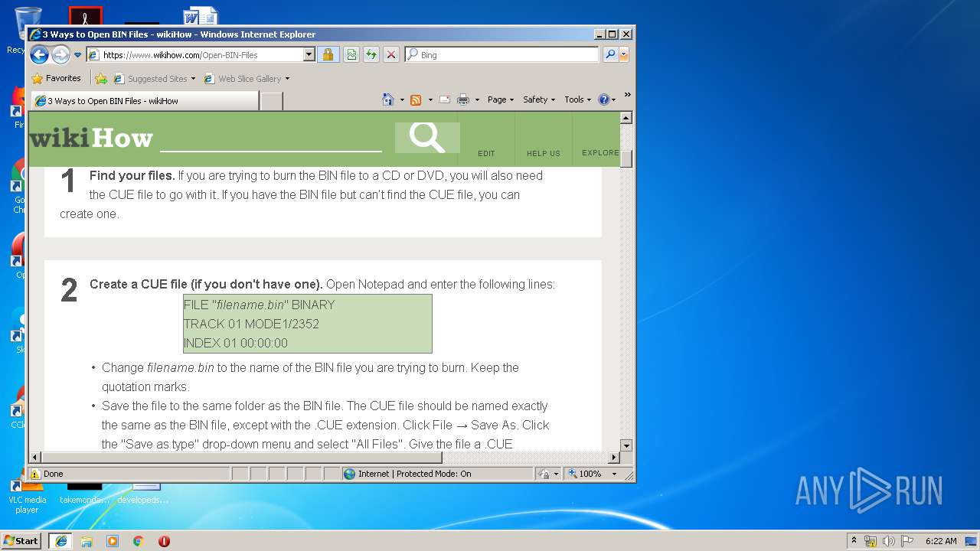Viewport: 980px width, 551px height.
Task: Toggle the Compatibility View icon
Action: (x=351, y=54)
